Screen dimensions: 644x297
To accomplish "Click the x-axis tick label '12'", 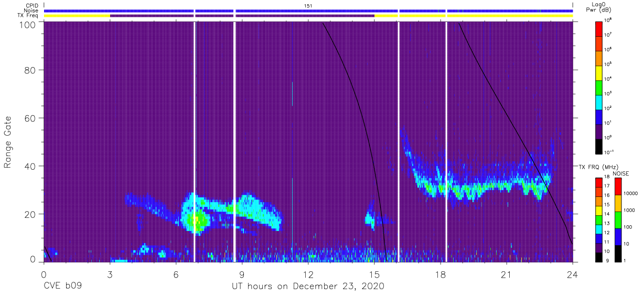I will coord(308,274).
